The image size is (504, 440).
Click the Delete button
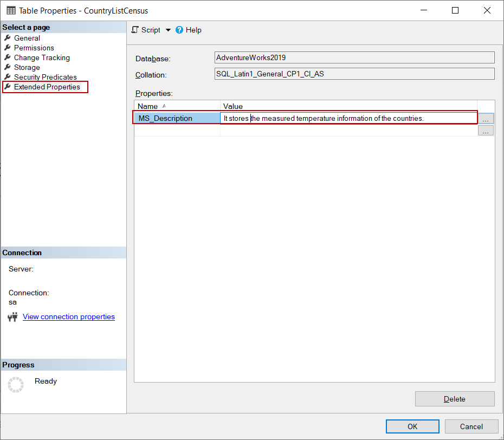click(x=455, y=399)
